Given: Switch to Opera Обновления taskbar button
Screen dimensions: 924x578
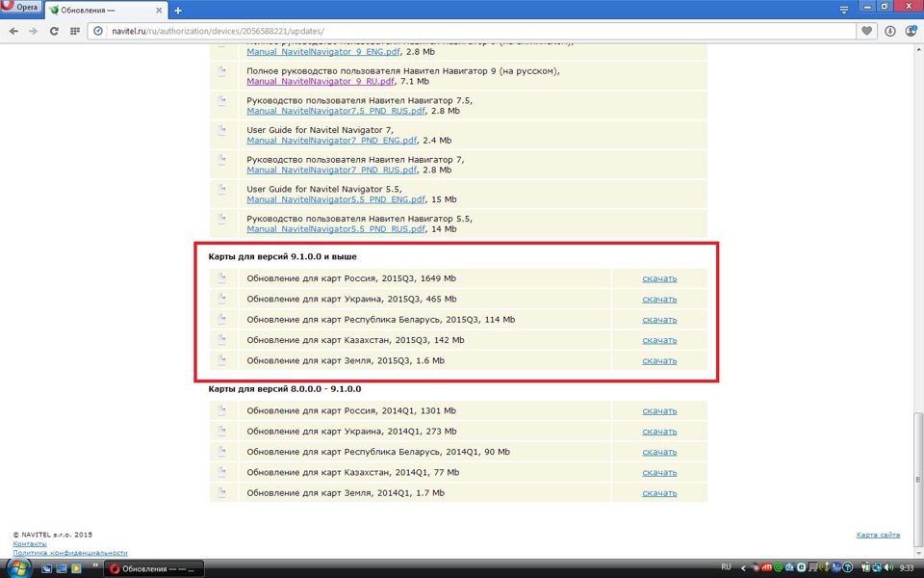Looking at the screenshot, I should 154,569.
